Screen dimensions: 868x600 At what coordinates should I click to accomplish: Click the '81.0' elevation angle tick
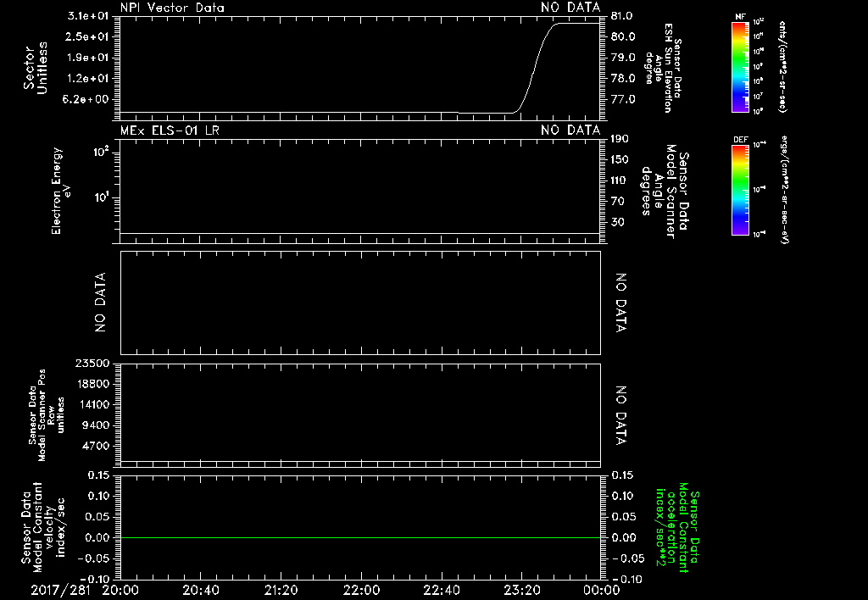(x=623, y=16)
